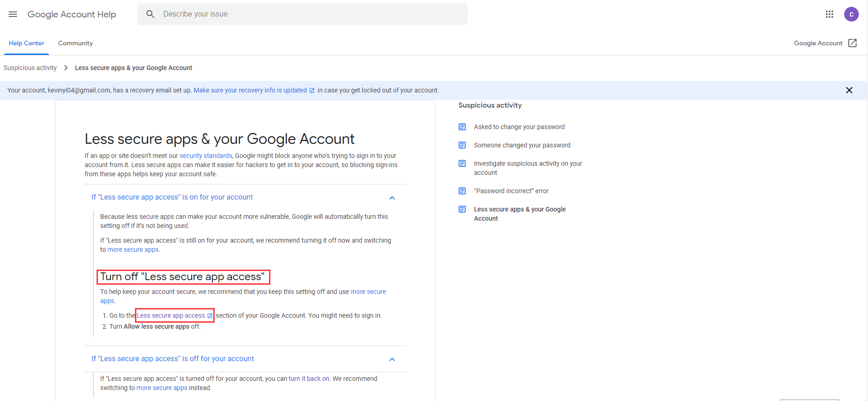Open Make sure your recovery info is updated
The width and height of the screenshot is (868, 401).
pos(250,90)
